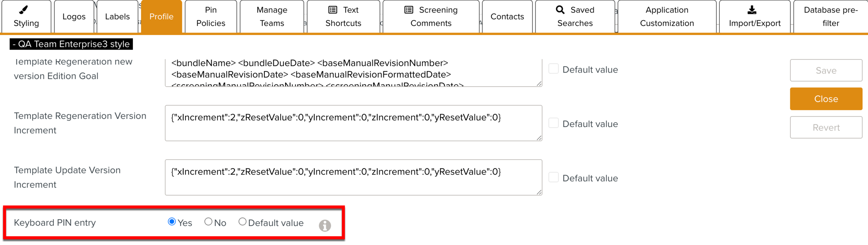This screenshot has width=868, height=245.
Task: Open Application Customization tab
Action: [x=667, y=16]
